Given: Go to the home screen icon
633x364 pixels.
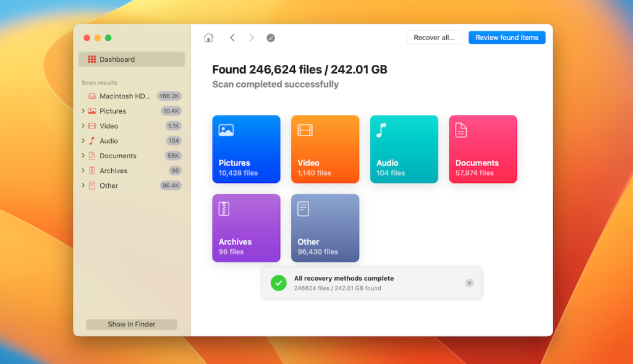Looking at the screenshot, I should [208, 38].
